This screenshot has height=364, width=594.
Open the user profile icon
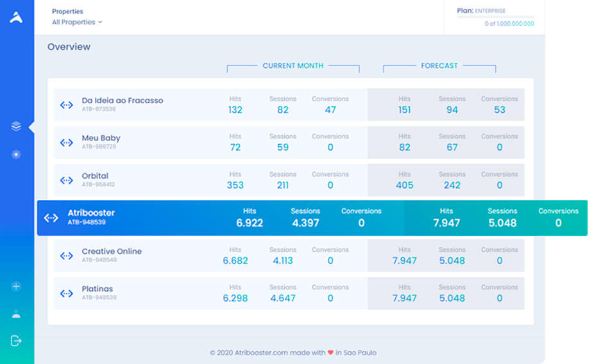pos(16,314)
